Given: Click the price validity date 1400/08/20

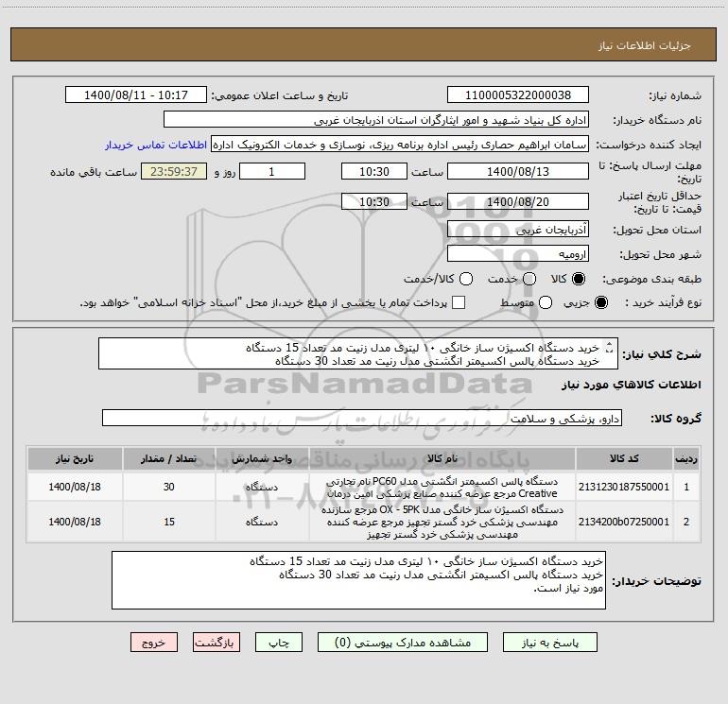Looking at the screenshot, I should (518, 201).
